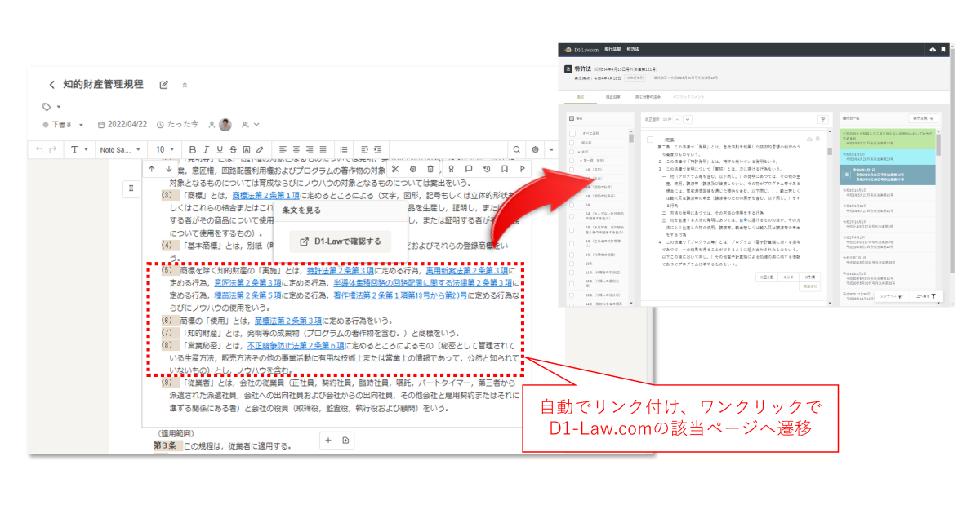Image resolution: width=980 pixels, height=514 pixels.
Task: Show the block history clock icon
Action: [x=487, y=169]
